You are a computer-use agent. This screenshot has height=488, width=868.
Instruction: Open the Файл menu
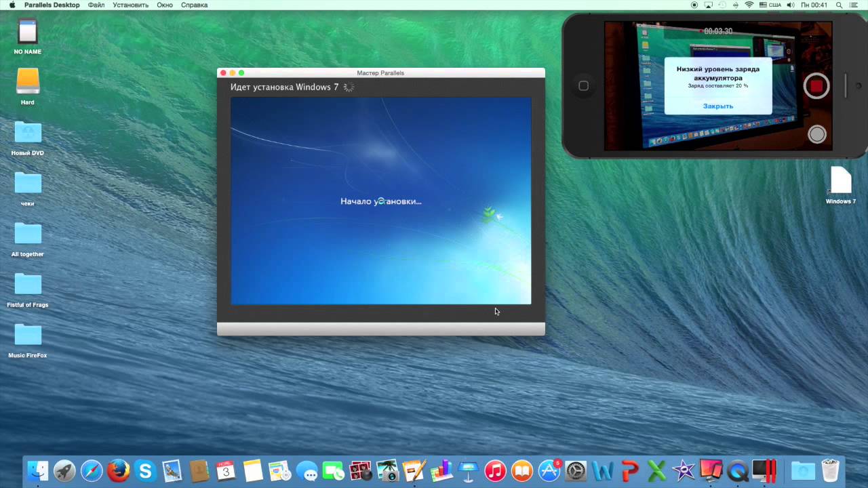96,5
